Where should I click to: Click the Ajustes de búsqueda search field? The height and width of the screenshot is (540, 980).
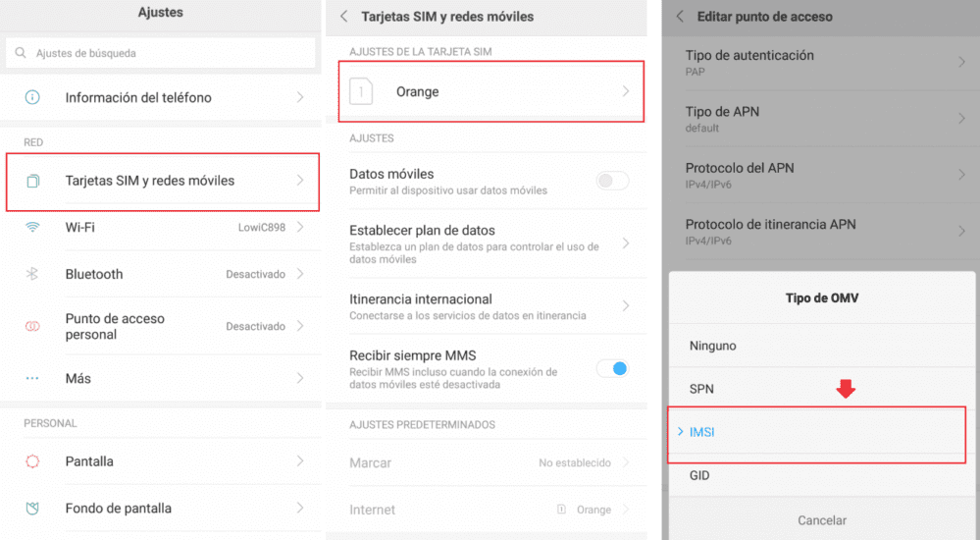click(x=161, y=53)
